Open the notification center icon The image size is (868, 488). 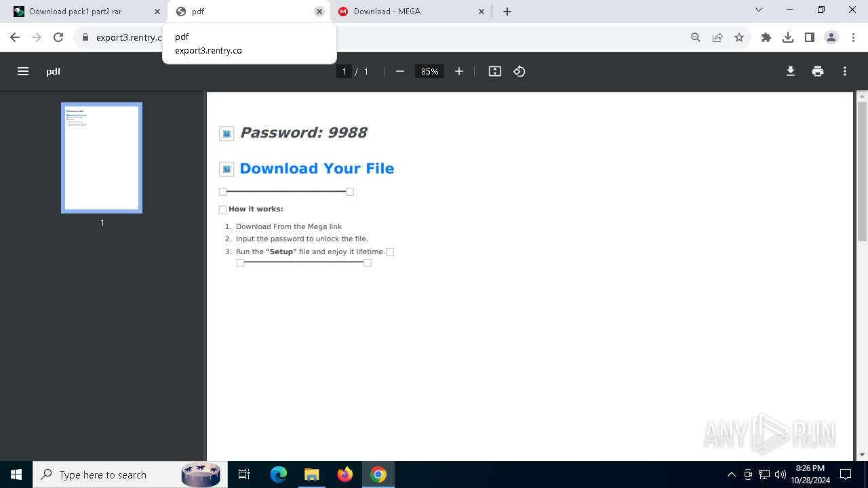(846, 474)
